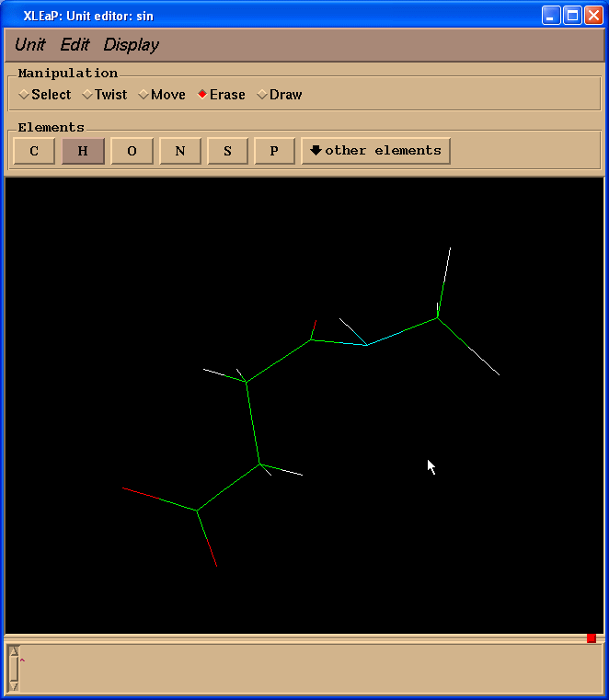The height and width of the screenshot is (700, 609).
Task: Pick the C carbon element button
Action: [34, 151]
